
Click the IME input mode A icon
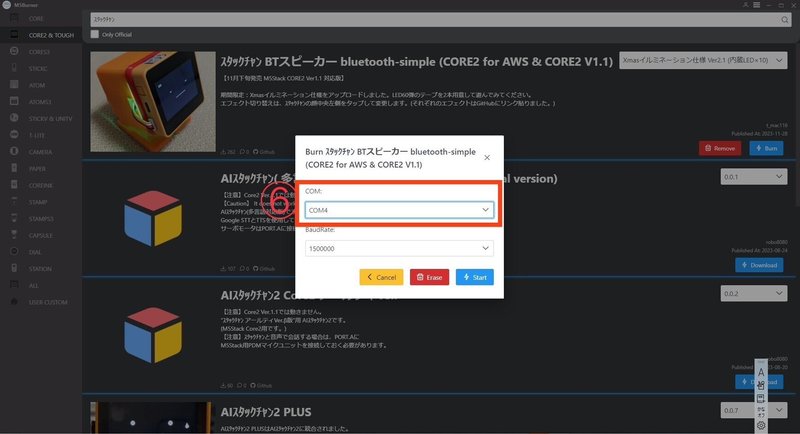coord(761,372)
